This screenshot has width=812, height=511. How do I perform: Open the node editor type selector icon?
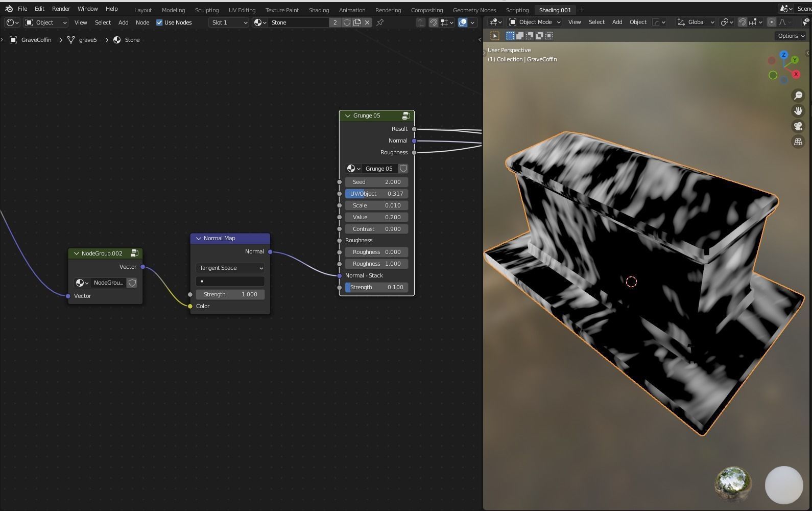12,22
